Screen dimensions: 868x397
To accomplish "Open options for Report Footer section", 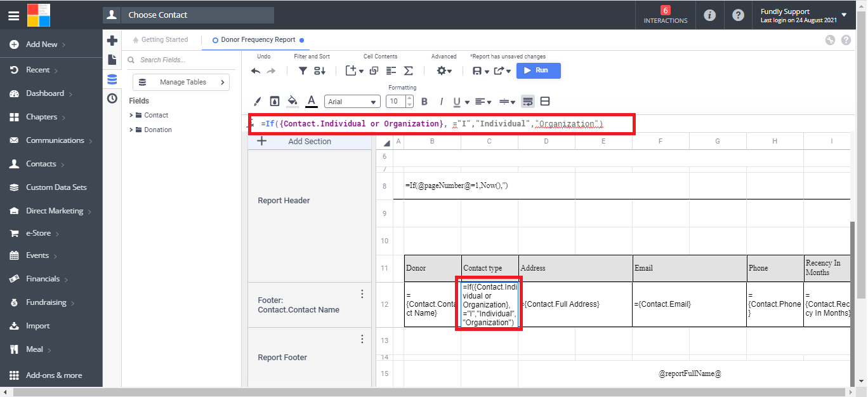I will click(362, 339).
